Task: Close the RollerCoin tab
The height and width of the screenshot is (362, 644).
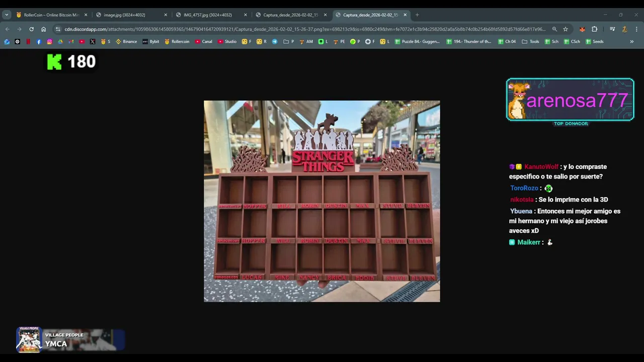Action: (x=86, y=15)
